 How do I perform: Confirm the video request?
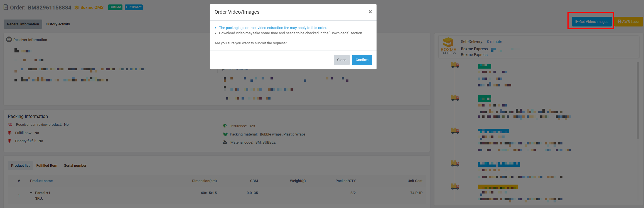tap(362, 60)
